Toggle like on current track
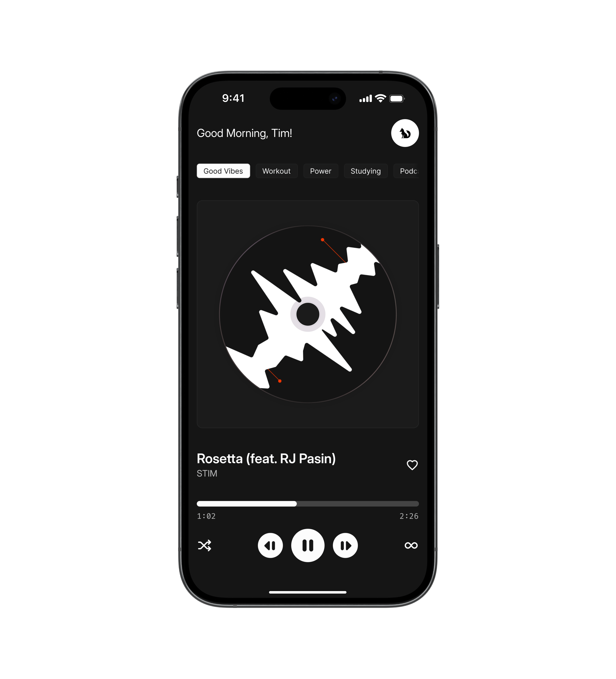Viewport: 616px width, 679px height. (412, 465)
